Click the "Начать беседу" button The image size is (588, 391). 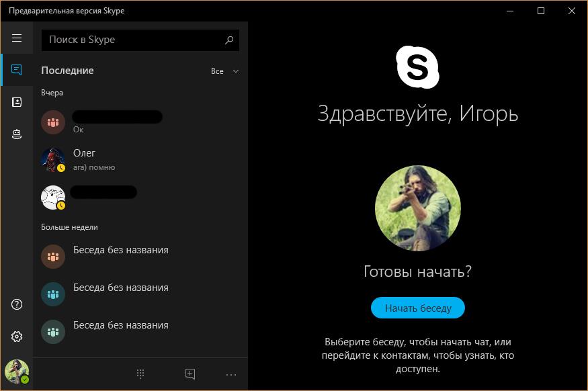417,308
